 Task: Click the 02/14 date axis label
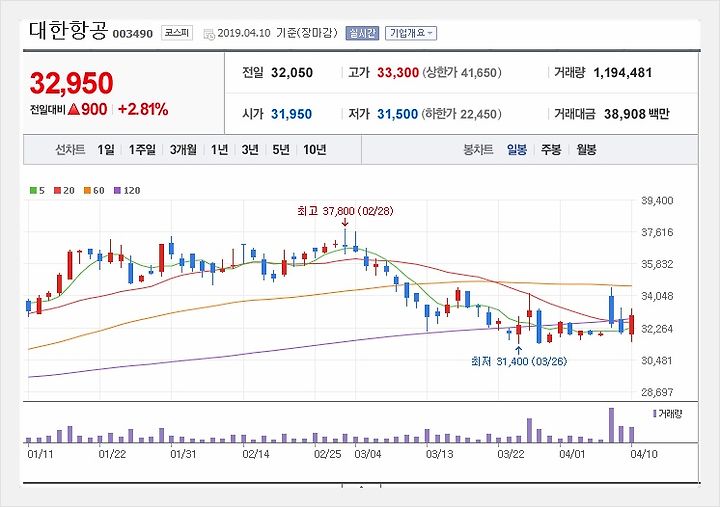pos(256,454)
